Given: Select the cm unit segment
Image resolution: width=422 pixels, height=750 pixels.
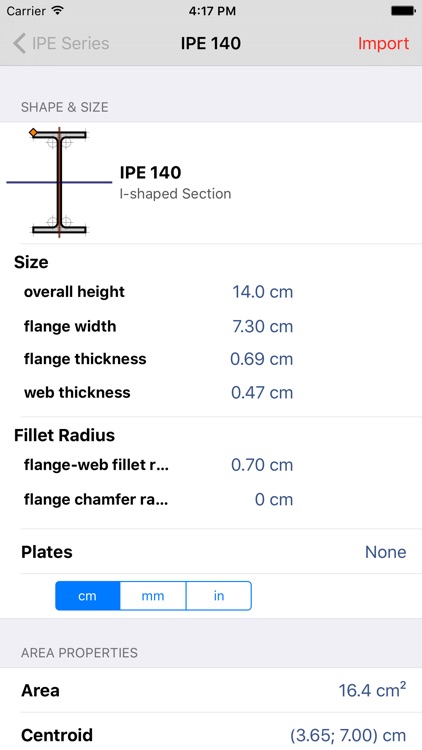Looking at the screenshot, I should [x=88, y=596].
